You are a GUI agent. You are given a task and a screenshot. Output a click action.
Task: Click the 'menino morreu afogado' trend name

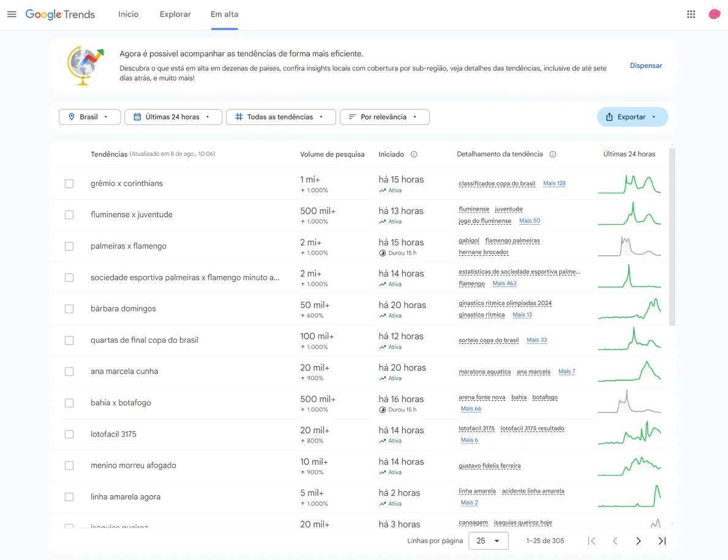coord(133,465)
